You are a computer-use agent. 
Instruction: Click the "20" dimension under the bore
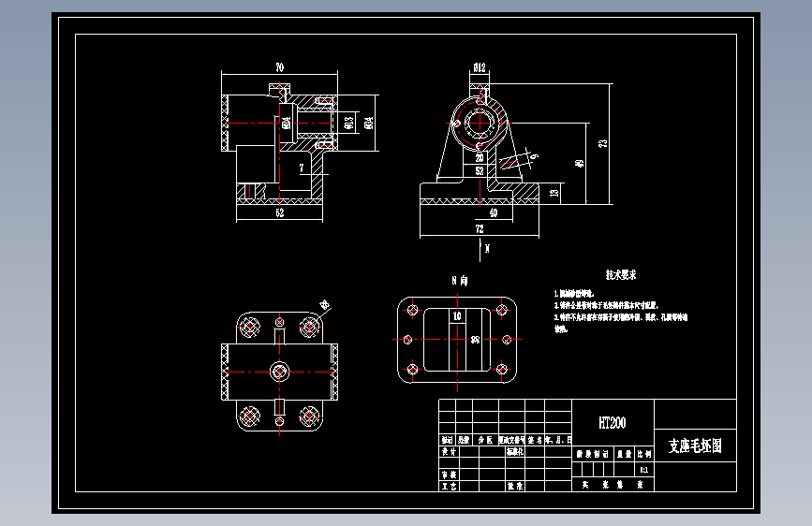480,158
